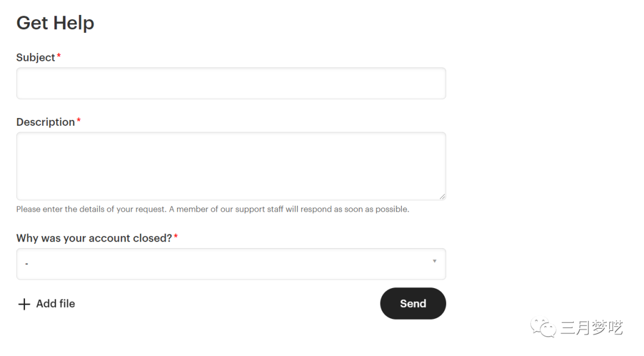
Task: Click the Add file link text
Action: (55, 304)
